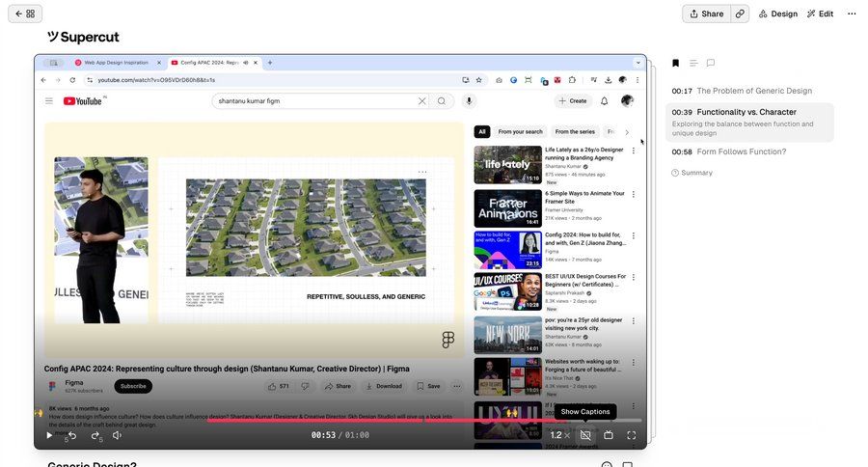
Task: Open the Design options
Action: tap(777, 14)
